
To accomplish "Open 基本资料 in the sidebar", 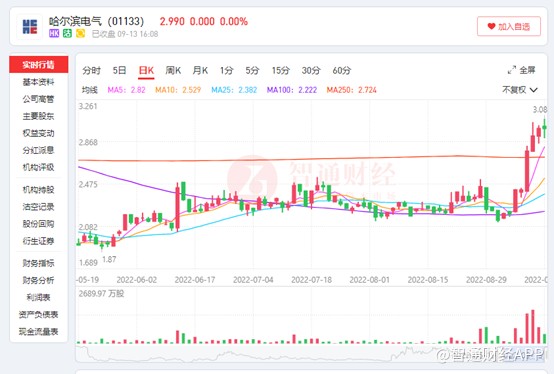I will coord(38,82).
